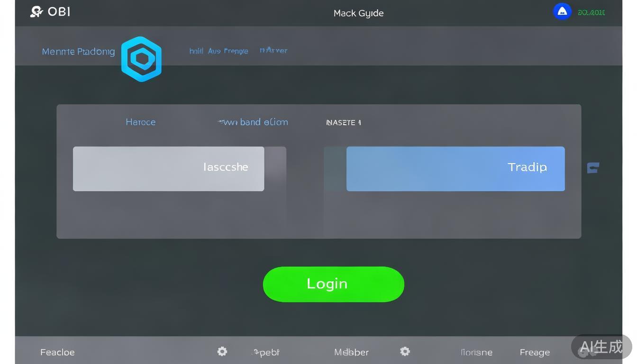Image resolution: width=637 pixels, height=364 pixels.
Task: Select the hold Aus Frengie menu item
Action: click(x=218, y=51)
